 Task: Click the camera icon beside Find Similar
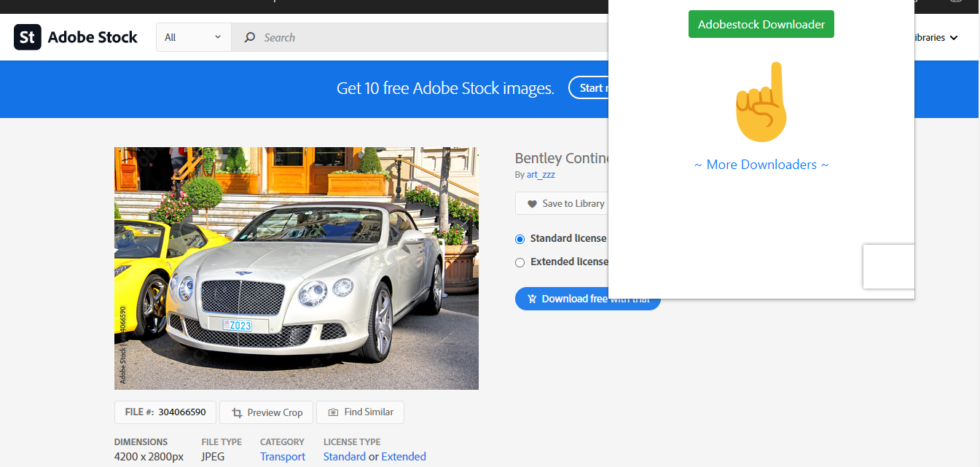tap(333, 412)
